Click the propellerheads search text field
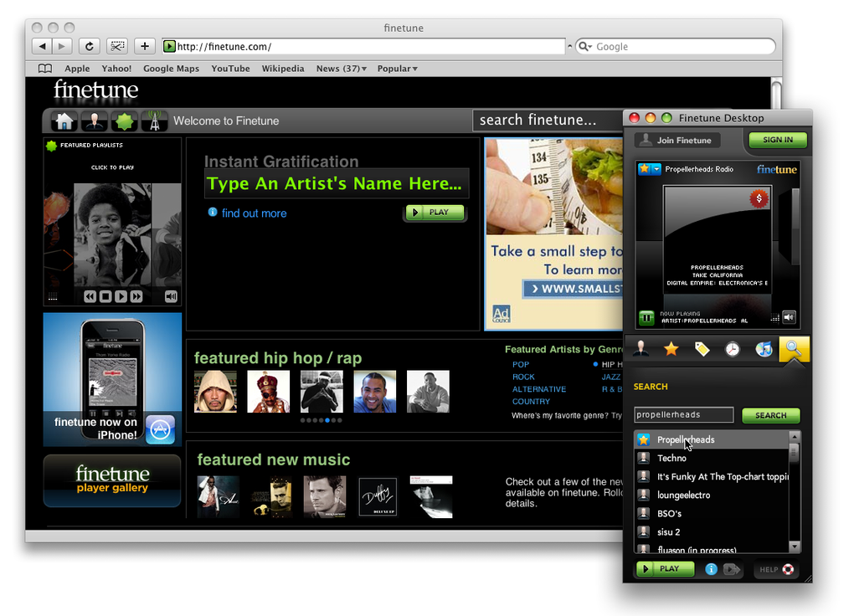 click(x=683, y=415)
